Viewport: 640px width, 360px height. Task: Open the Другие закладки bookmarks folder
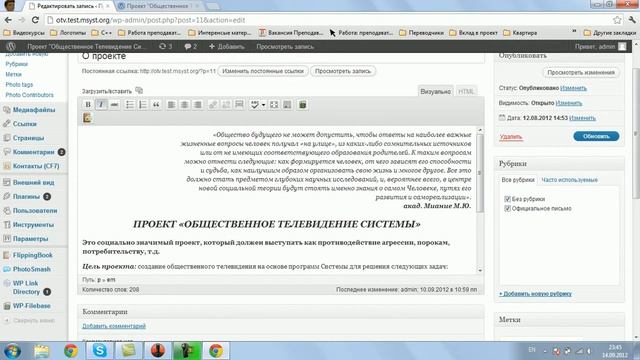click(x=610, y=32)
